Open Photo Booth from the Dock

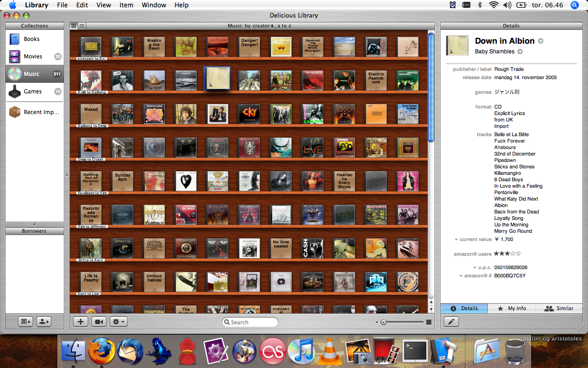tap(386, 351)
